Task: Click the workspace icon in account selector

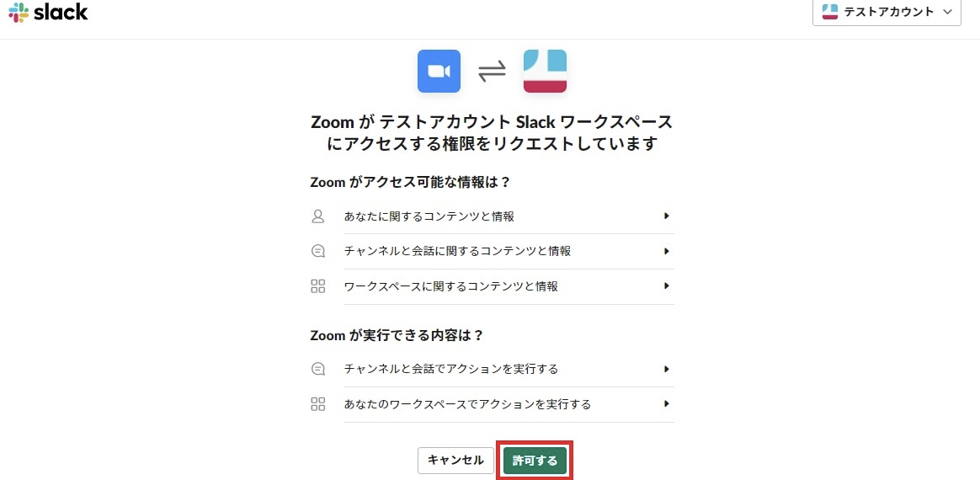Action: click(x=829, y=12)
